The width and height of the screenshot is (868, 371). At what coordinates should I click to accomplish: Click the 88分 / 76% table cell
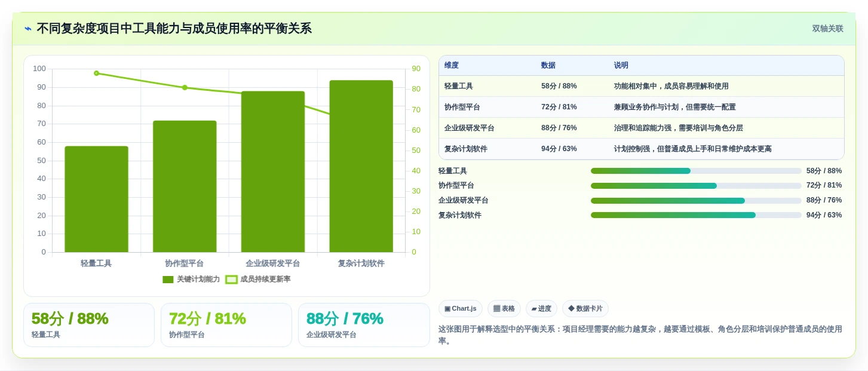tap(572, 128)
